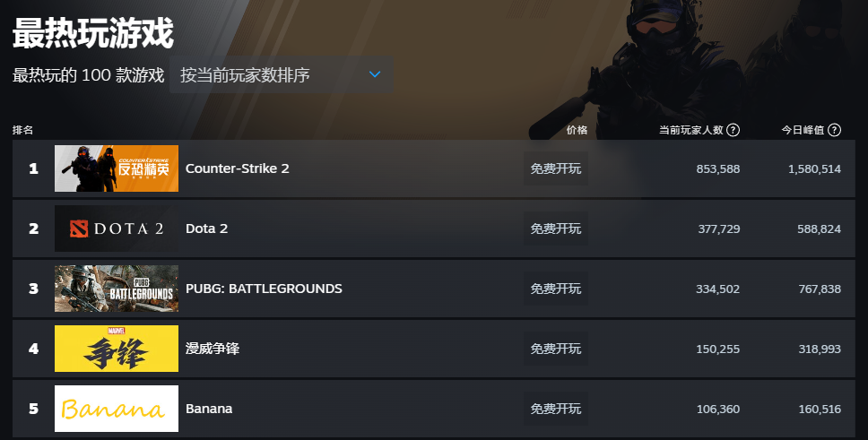Click 免费开玩 button for PUBG
868x440 pixels.
(x=556, y=289)
